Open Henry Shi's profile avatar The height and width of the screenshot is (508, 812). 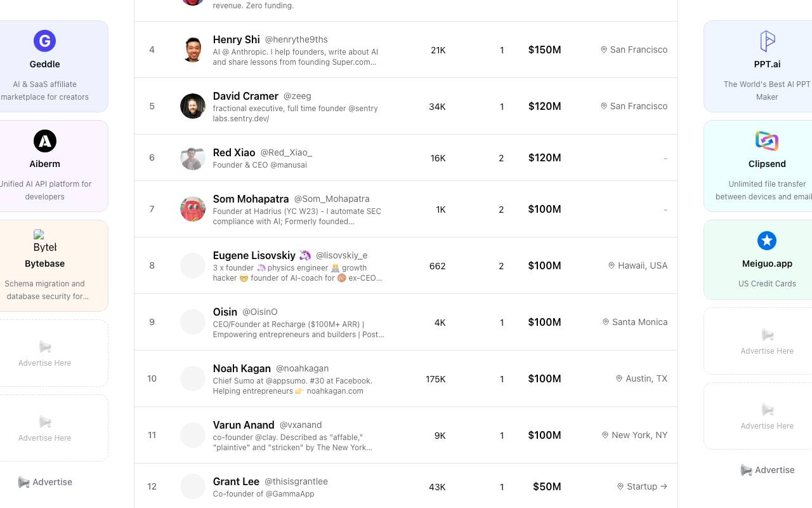click(192, 50)
